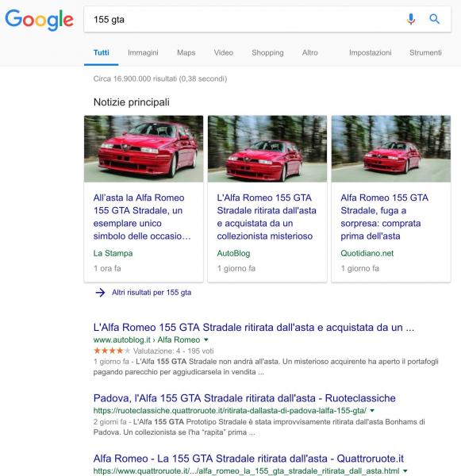Expand dropdown arrow next to ruoteclassiche URL
461x476 pixels.
tap(372, 410)
